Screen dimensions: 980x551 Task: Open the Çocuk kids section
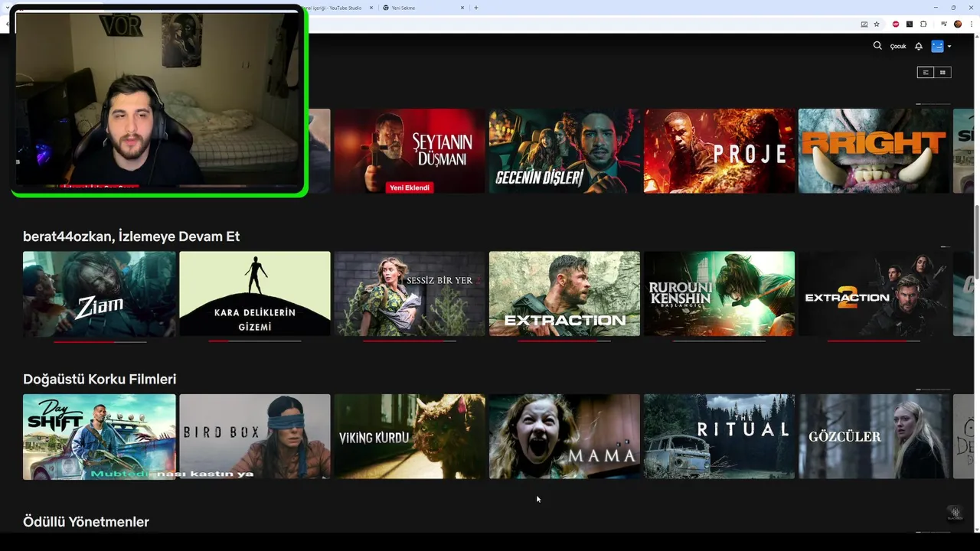(898, 47)
